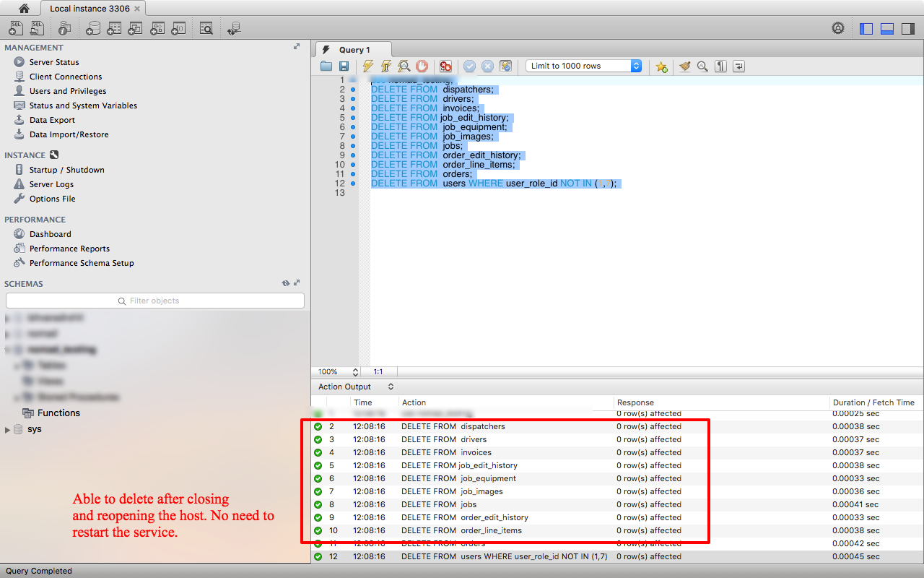Toggle invisible characters with the pilcrow icon
The image size is (924, 578).
point(720,66)
